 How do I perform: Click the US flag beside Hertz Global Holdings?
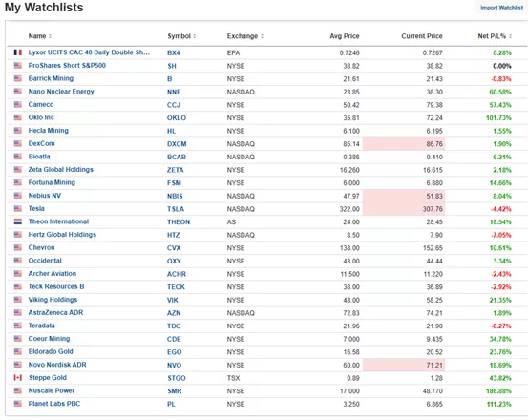pos(18,235)
